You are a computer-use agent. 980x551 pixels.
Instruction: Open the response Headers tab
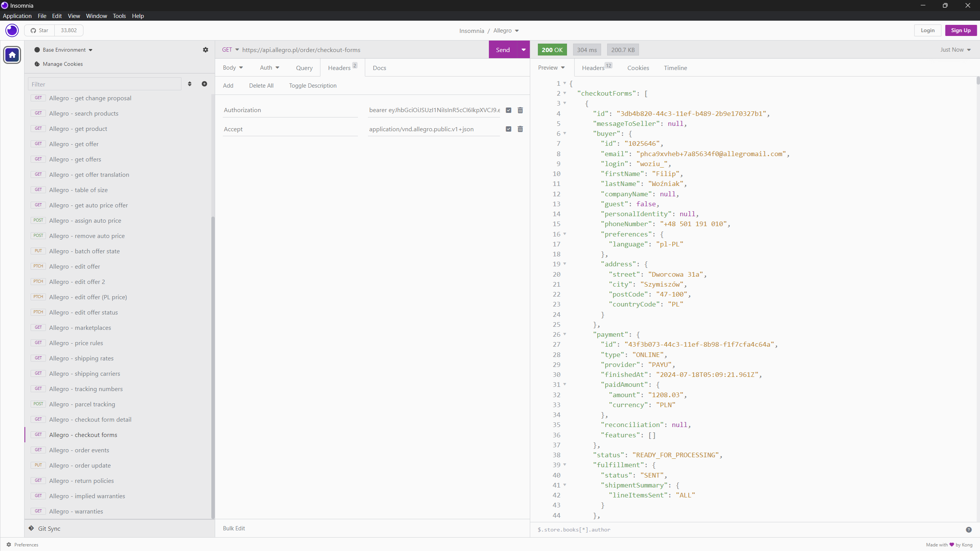(597, 68)
